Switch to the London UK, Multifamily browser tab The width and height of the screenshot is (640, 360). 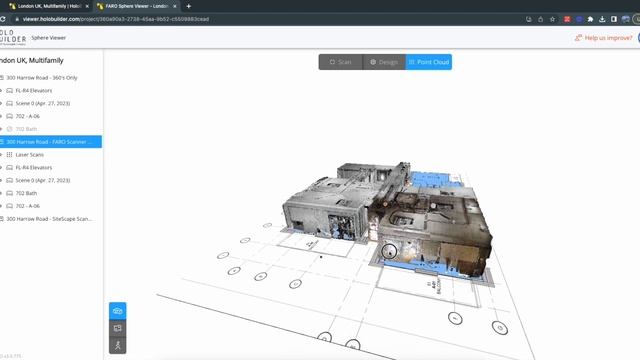pyautogui.click(x=49, y=6)
